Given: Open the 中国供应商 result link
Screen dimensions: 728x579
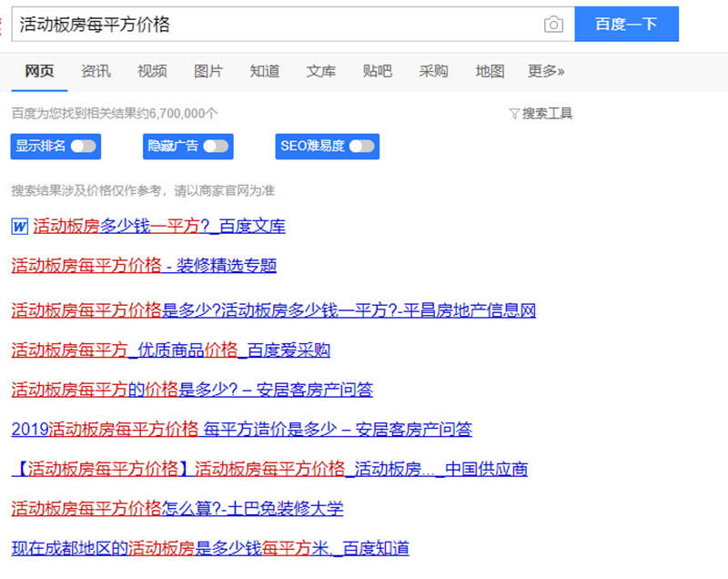Looking at the screenshot, I should [269, 469].
